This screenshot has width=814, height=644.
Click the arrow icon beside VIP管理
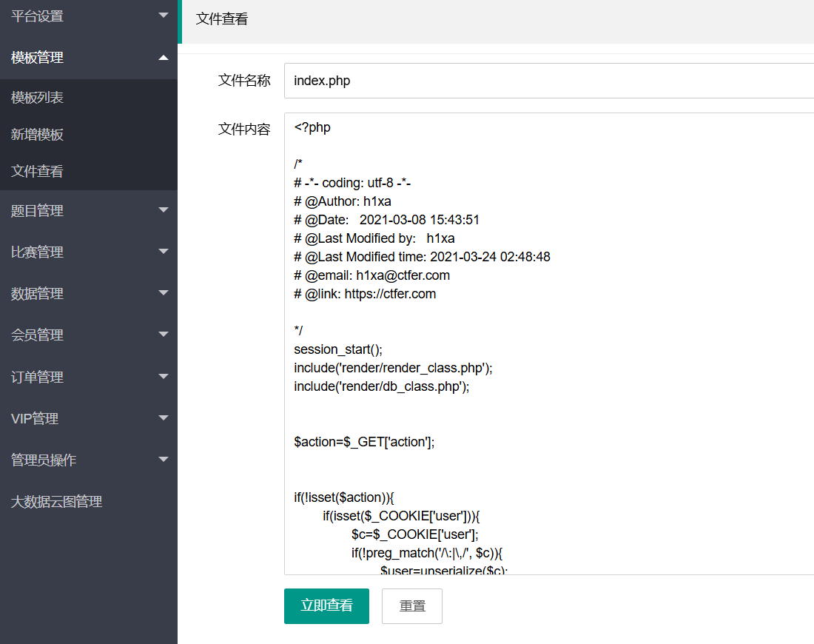164,419
